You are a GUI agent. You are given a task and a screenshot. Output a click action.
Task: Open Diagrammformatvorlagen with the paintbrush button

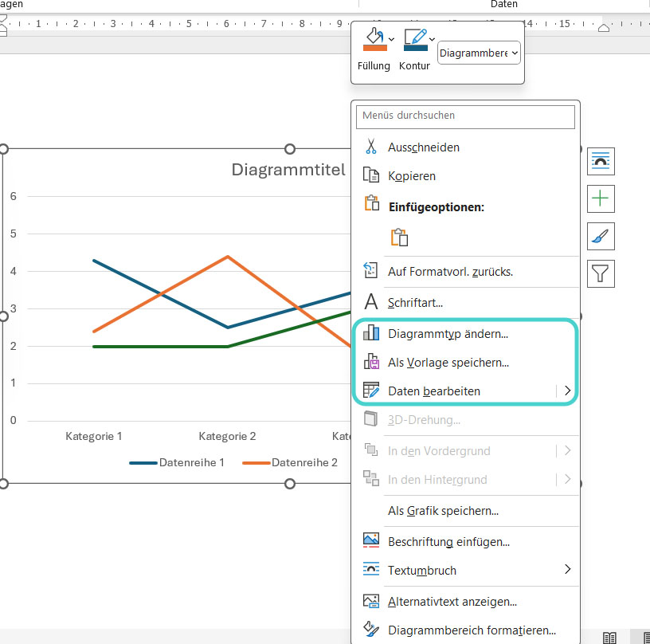[x=601, y=237]
